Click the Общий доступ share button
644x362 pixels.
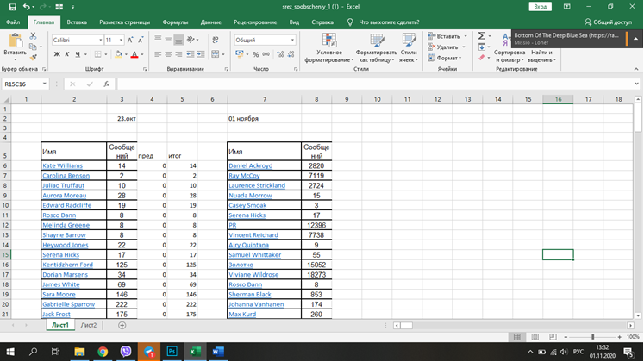tap(608, 22)
